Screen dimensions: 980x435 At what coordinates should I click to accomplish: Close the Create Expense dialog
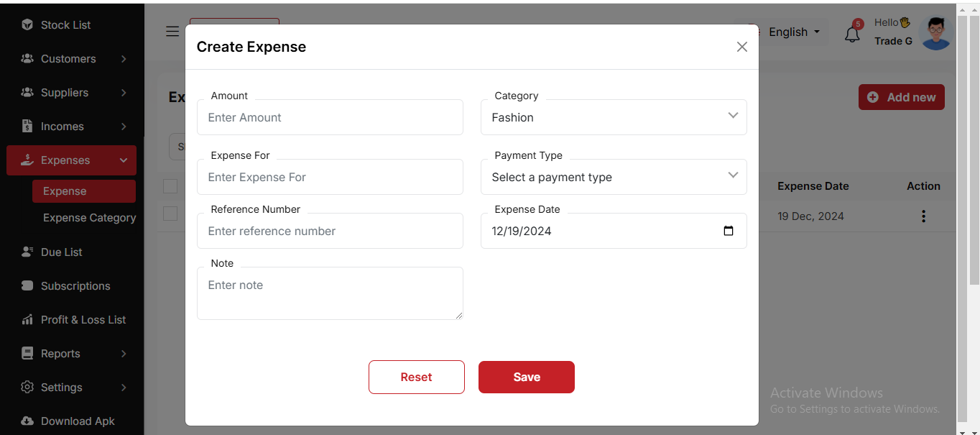click(741, 47)
